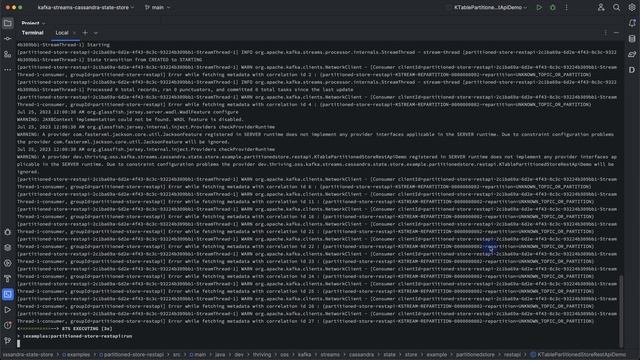Click the src breadcrumb
The width and height of the screenshot is (640, 360).
[176, 355]
